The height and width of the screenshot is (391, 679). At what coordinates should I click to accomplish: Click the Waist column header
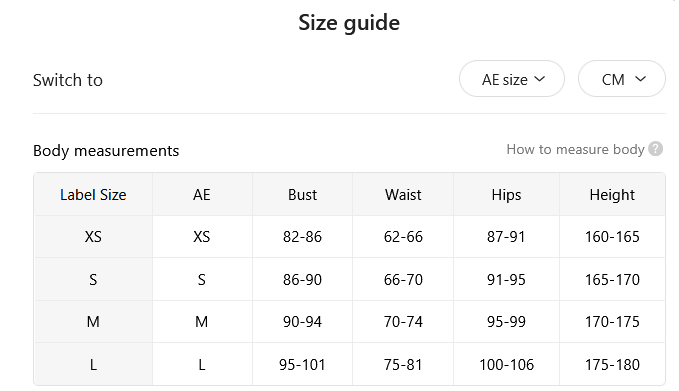point(403,194)
